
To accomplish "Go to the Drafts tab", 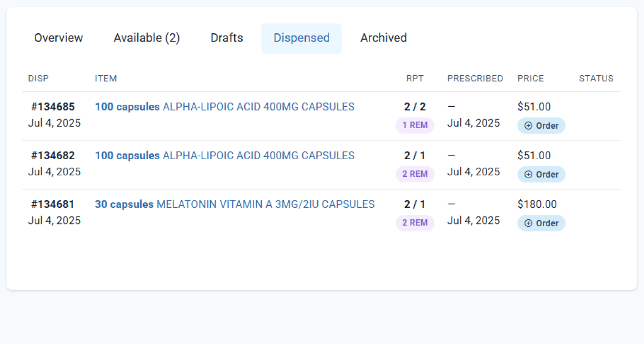I will point(227,38).
